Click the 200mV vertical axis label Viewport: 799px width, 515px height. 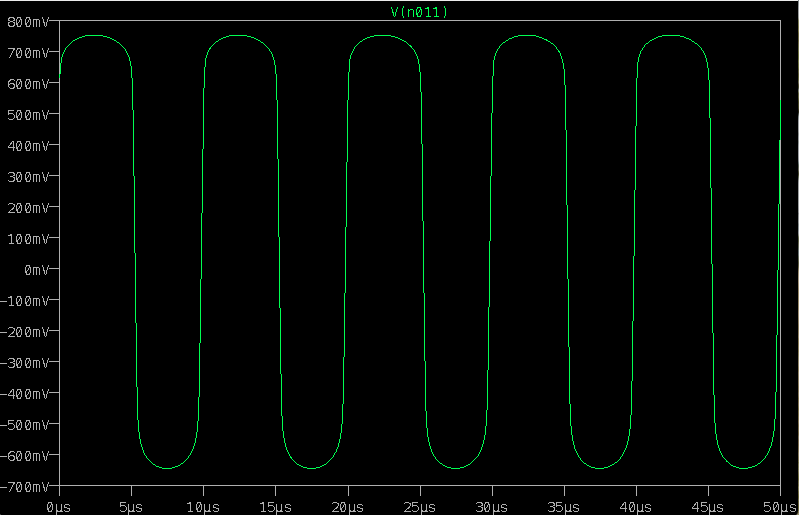(x=29, y=208)
